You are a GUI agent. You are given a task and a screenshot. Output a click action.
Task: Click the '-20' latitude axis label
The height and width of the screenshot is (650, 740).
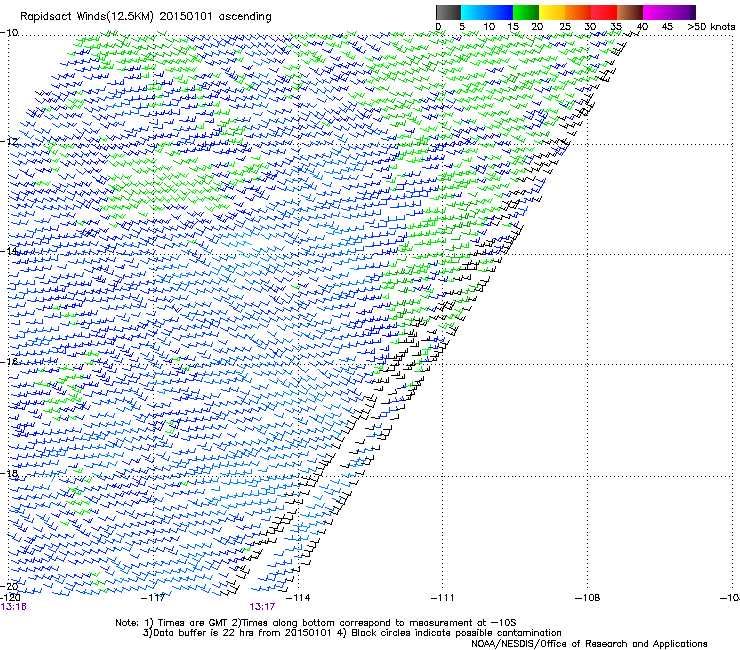point(9,586)
